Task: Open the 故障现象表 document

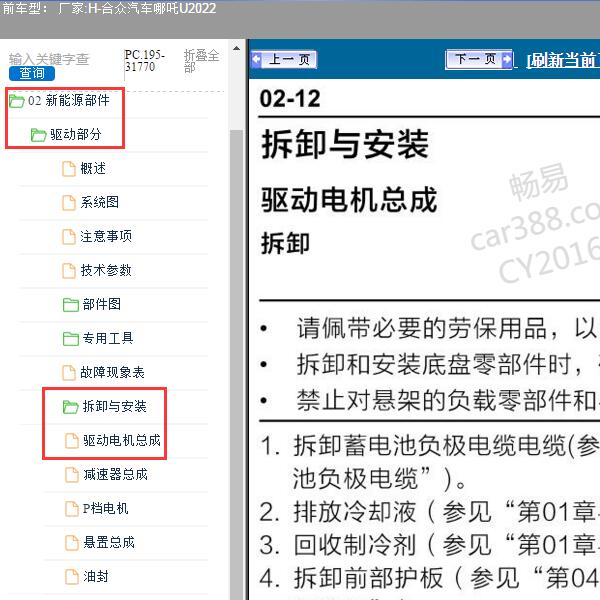Action: (x=103, y=372)
